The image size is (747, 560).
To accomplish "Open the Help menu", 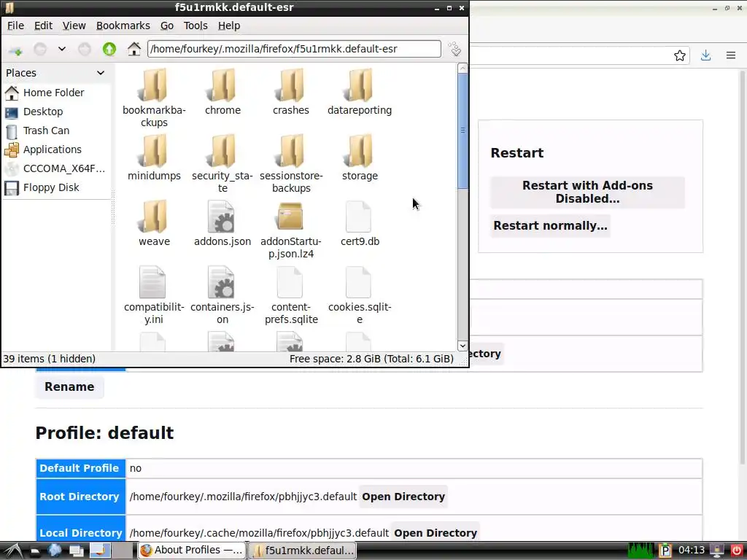I will (x=229, y=26).
